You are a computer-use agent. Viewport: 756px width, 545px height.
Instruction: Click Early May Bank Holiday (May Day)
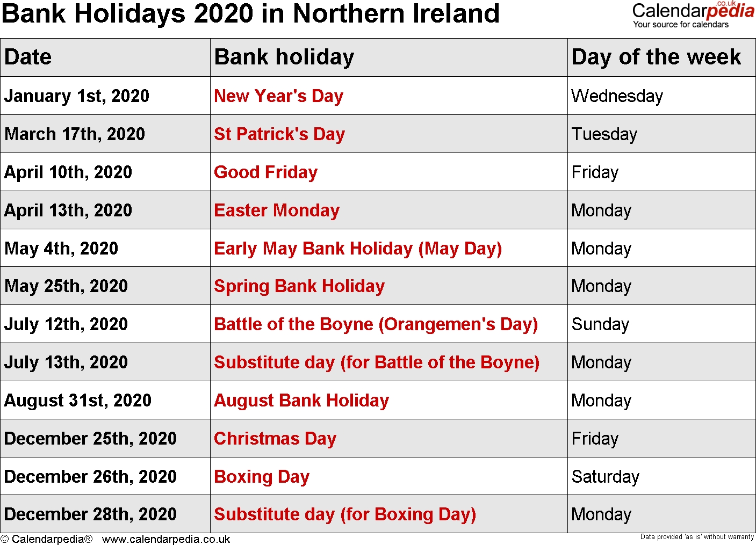point(358,249)
